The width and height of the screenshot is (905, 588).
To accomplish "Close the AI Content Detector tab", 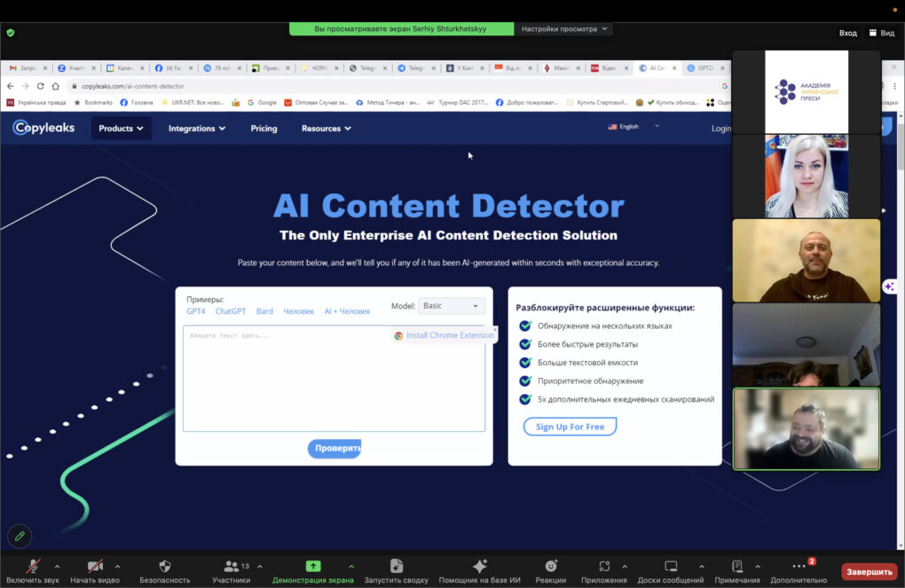I will (674, 68).
